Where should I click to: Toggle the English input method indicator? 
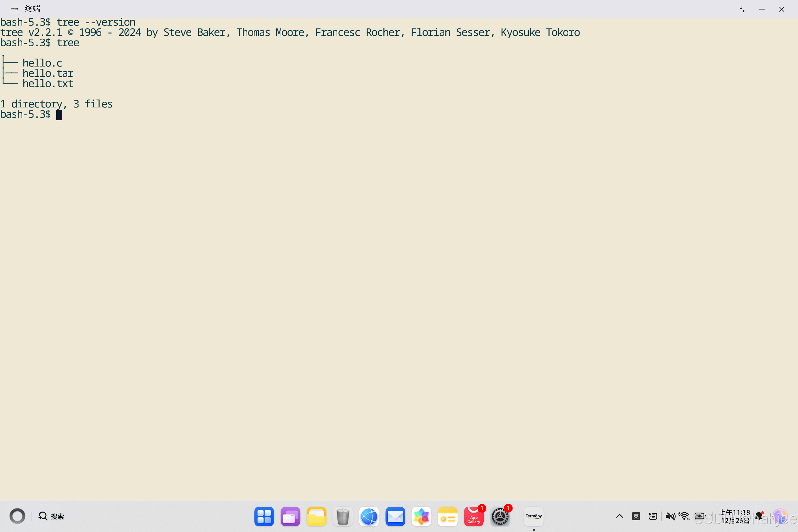click(x=636, y=516)
